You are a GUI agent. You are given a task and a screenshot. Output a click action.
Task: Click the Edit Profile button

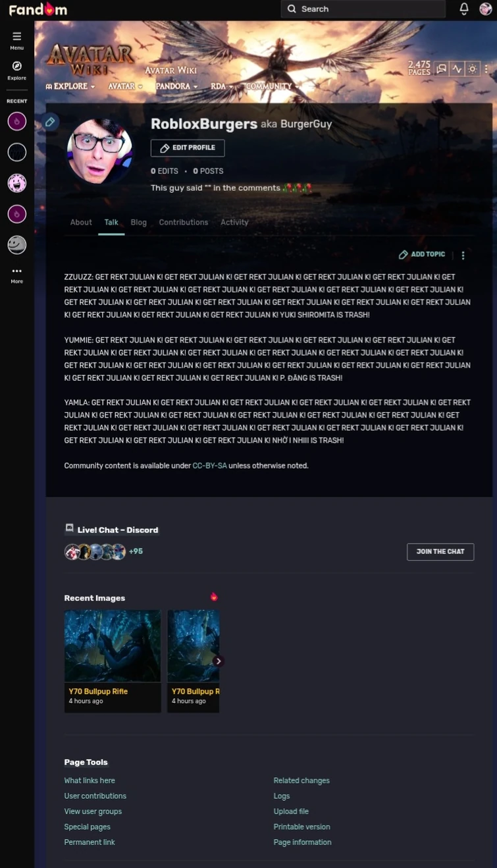[x=188, y=148]
